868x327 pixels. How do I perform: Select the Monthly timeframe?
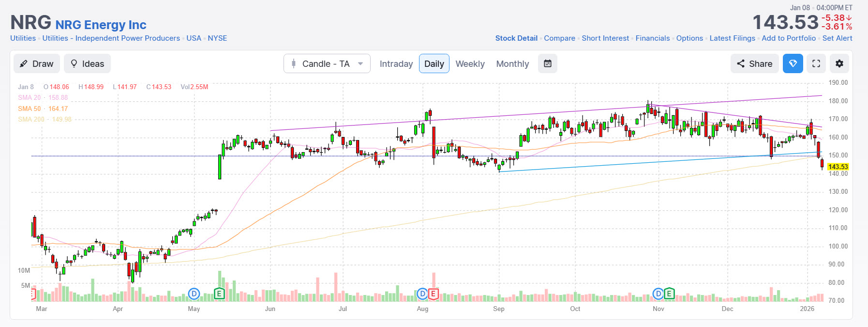[512, 64]
